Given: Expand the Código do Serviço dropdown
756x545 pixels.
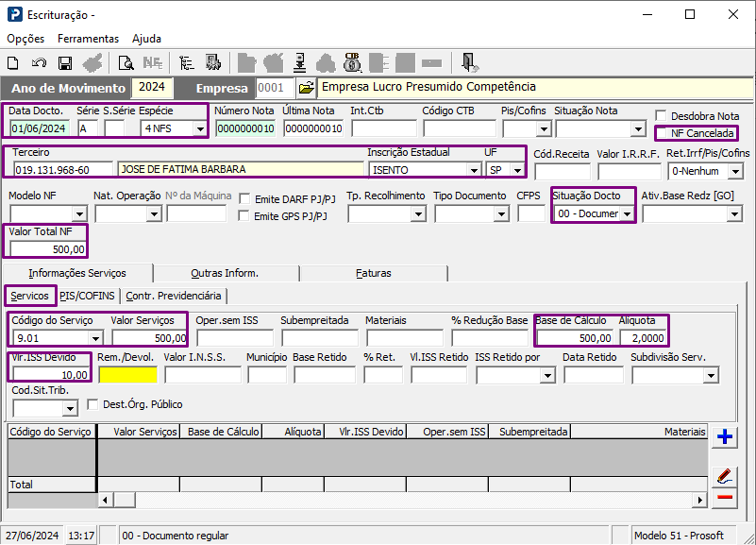Looking at the screenshot, I should (x=94, y=338).
